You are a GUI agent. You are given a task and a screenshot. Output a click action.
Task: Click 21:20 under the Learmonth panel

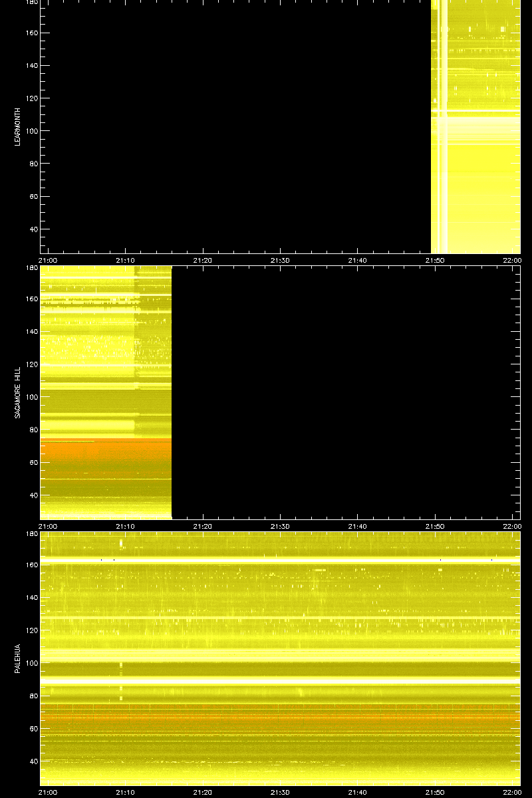203,261
